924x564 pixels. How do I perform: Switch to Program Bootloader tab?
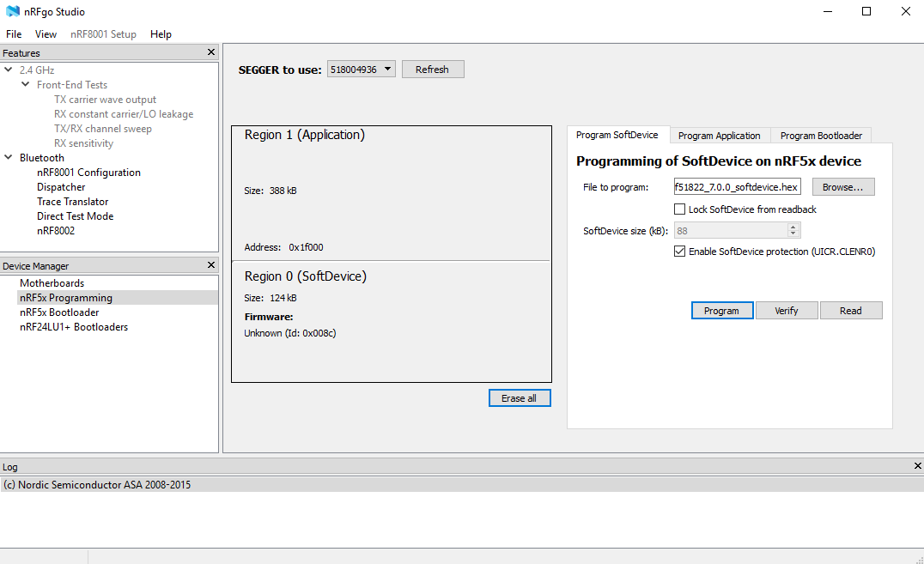(x=821, y=136)
